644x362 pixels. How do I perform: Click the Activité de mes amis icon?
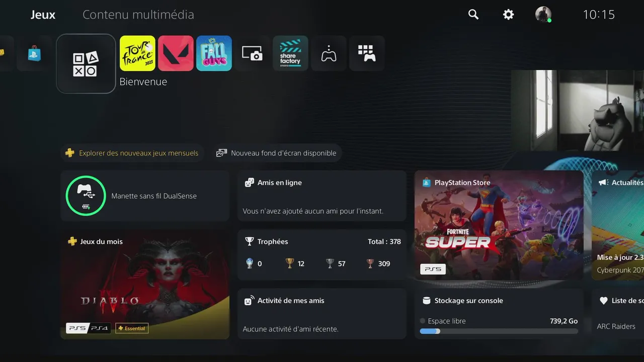point(249,301)
